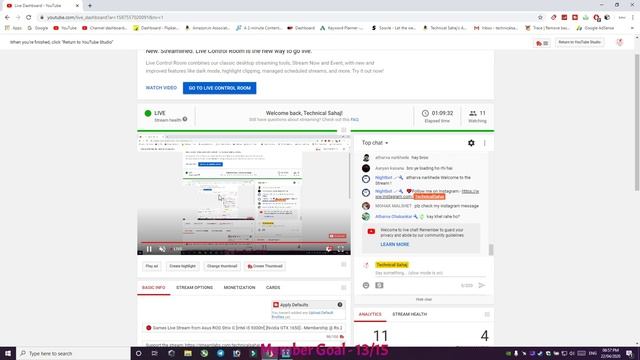Click the drag handle of the Analytics panel
Viewport: 640px width, 360px height.
(487, 314)
